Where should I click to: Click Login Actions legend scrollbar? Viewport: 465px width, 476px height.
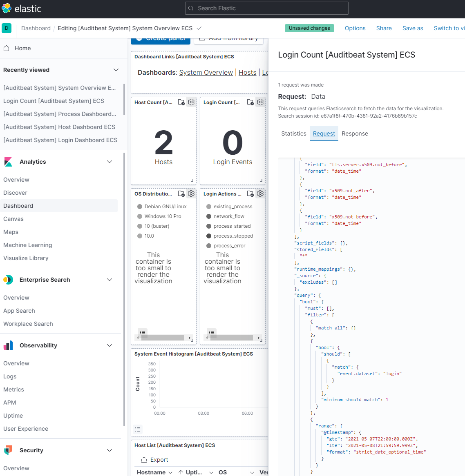(231, 338)
